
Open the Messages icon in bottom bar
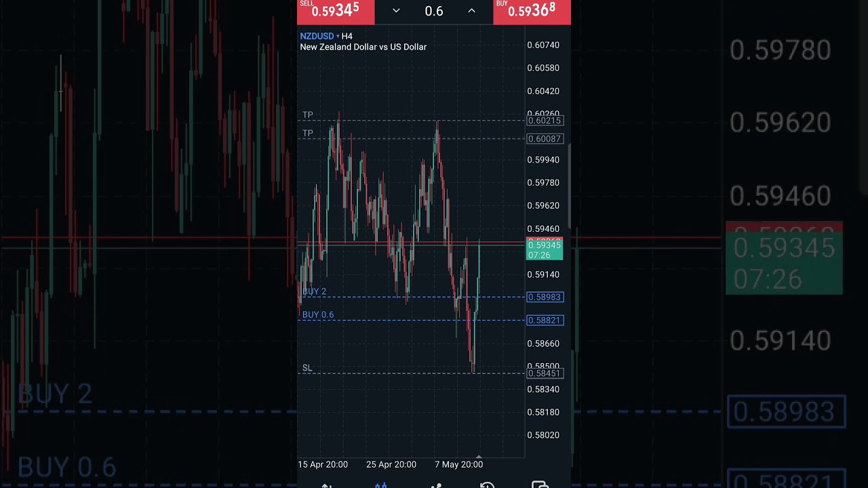point(540,485)
